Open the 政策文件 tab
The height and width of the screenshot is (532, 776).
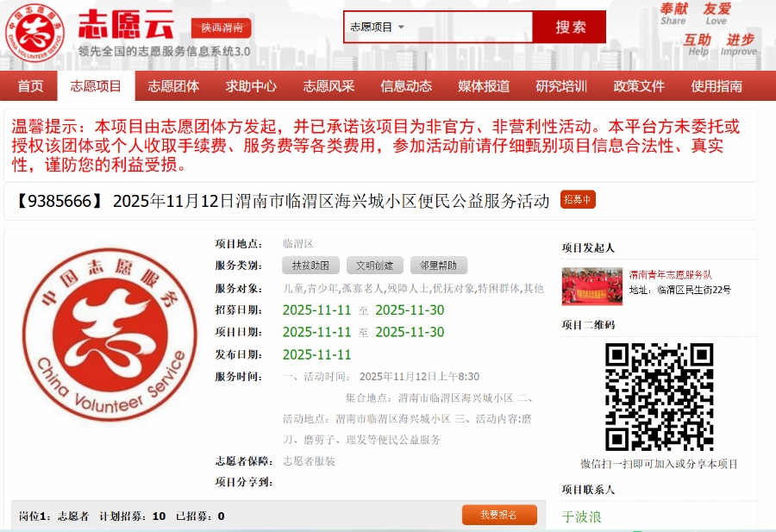tap(639, 86)
